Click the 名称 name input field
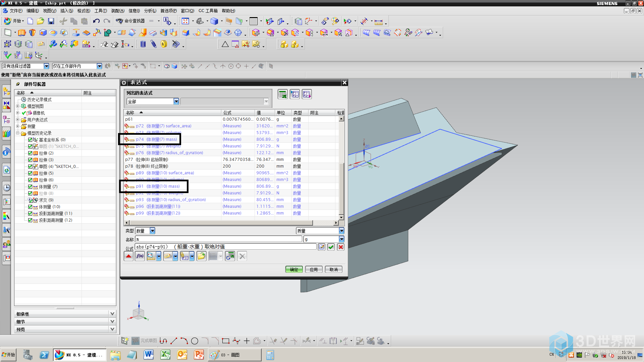644x362 pixels. tap(219, 239)
